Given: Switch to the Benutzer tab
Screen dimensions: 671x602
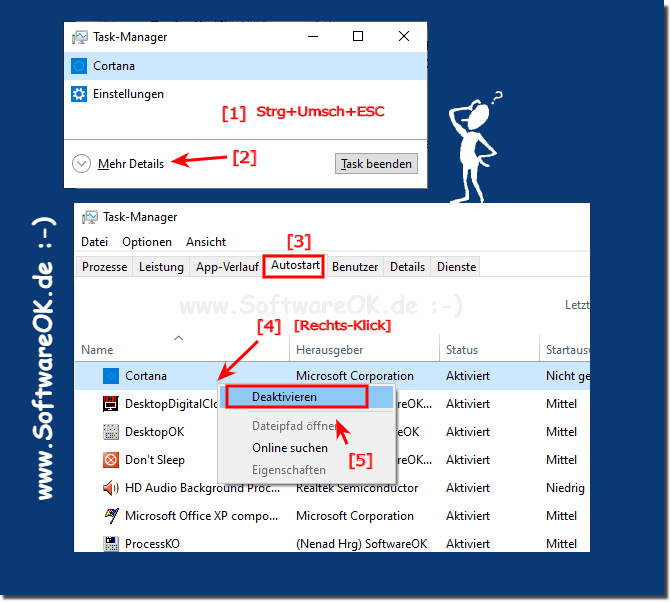Looking at the screenshot, I should (x=355, y=267).
